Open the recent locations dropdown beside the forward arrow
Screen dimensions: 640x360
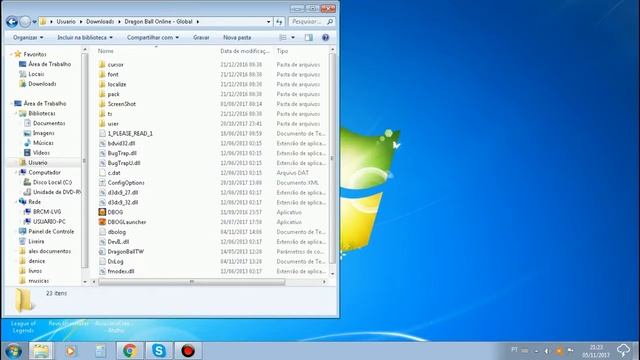(35, 22)
